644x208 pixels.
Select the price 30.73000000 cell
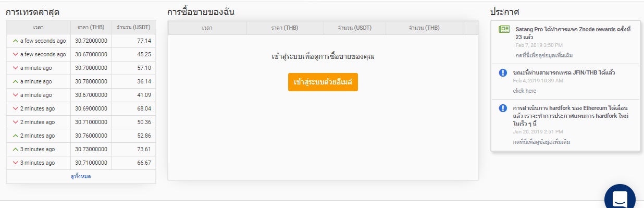tap(91, 149)
